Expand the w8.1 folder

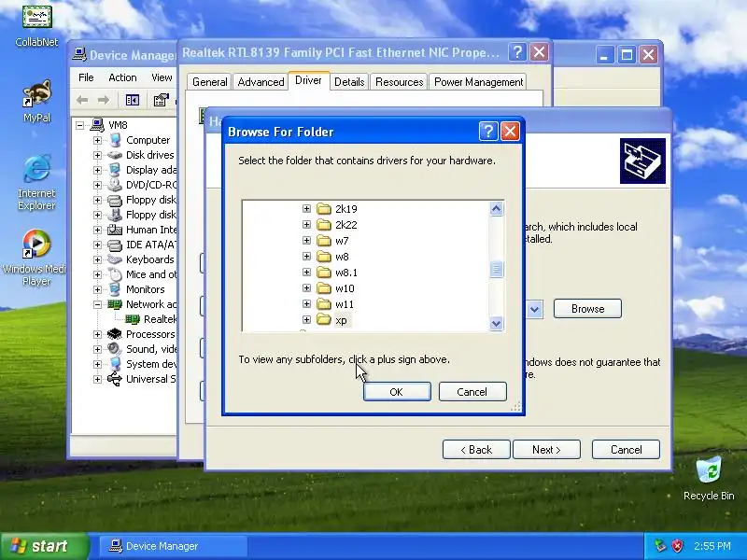(x=306, y=273)
